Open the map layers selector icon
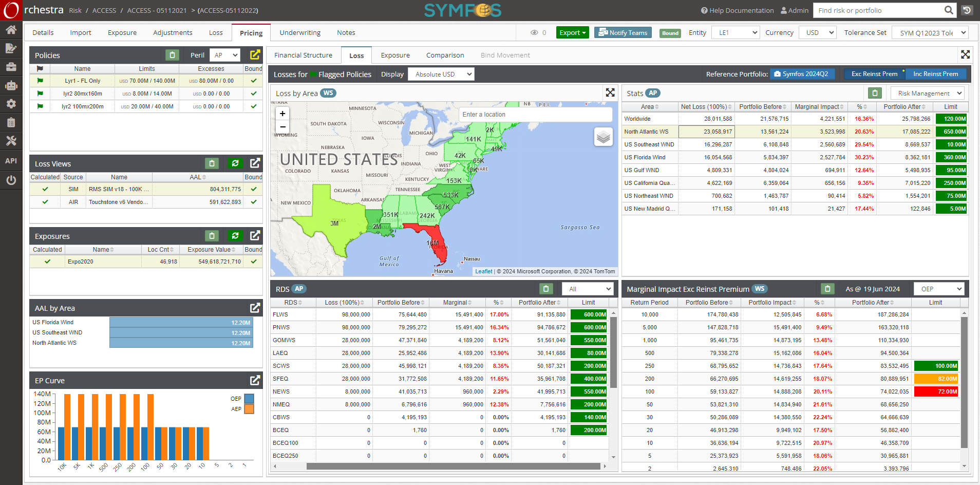This screenshot has width=980, height=485. 604,137
